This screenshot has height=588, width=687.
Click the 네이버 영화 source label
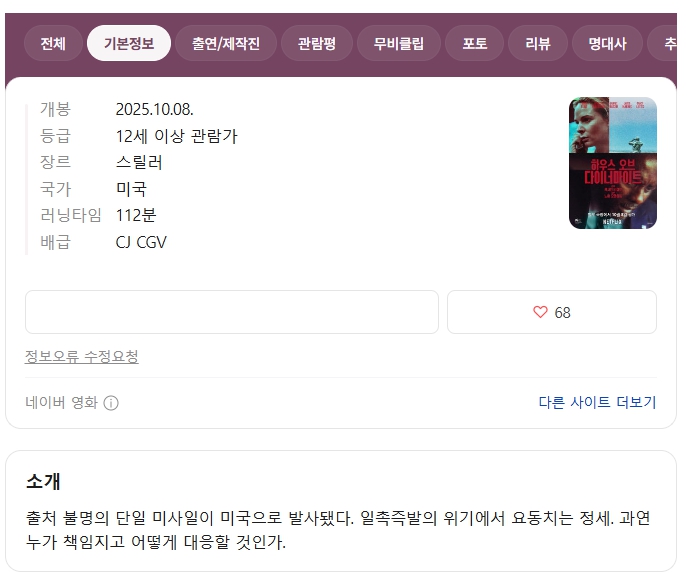pos(61,402)
